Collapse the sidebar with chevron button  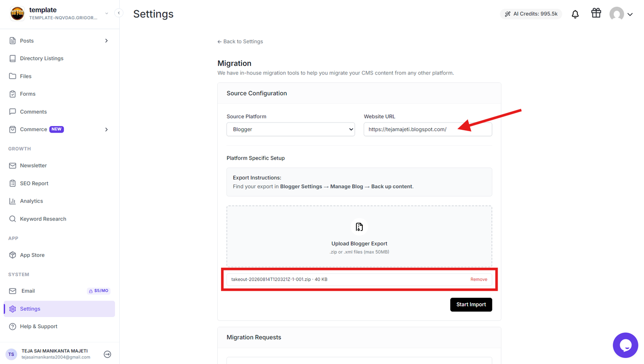pyautogui.click(x=119, y=13)
